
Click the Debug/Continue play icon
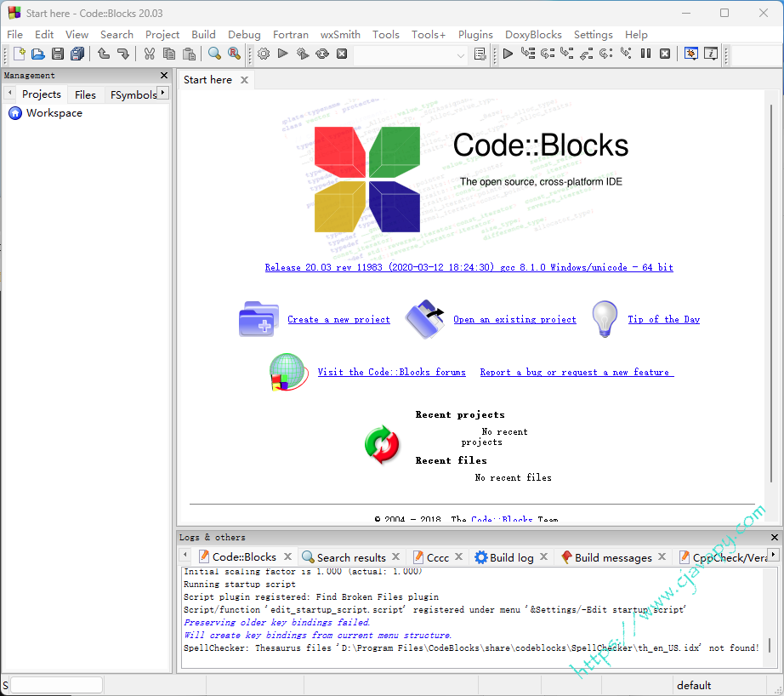(x=508, y=54)
